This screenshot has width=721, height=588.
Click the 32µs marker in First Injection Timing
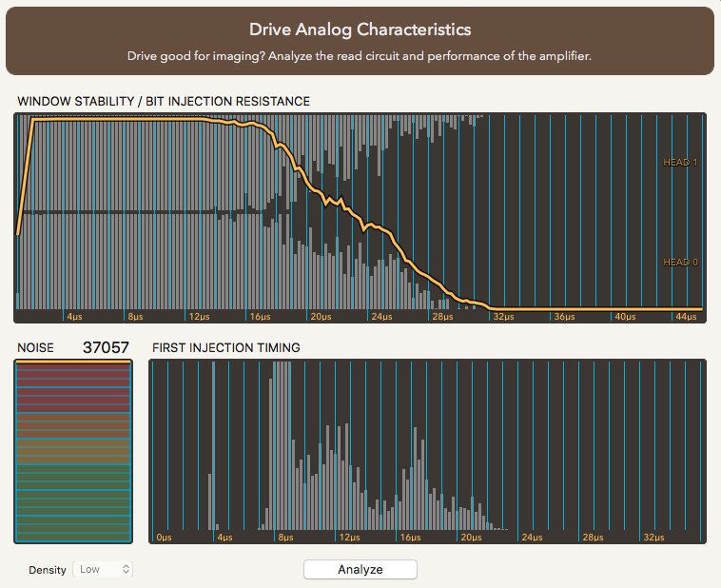[x=653, y=538]
